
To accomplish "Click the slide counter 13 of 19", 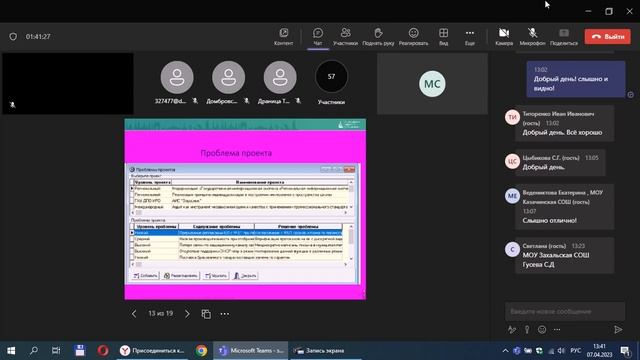I will [x=160, y=313].
